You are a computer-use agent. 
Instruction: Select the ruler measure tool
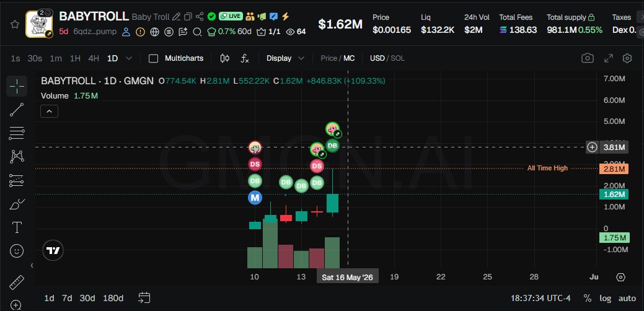coord(17,283)
